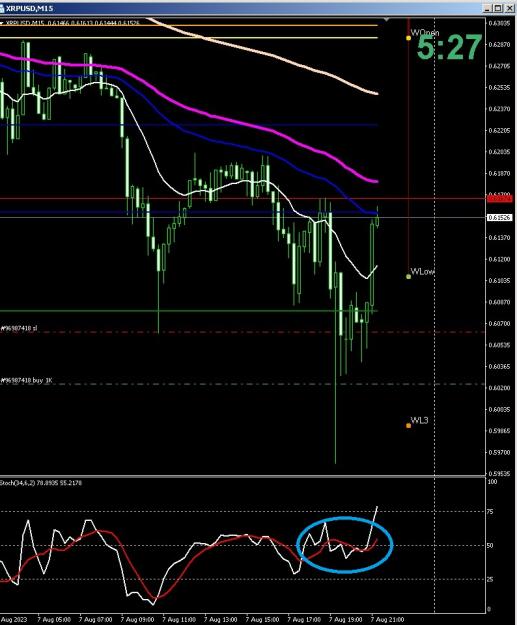Click the 7 Aug 17:00 time label
Image resolution: width=517 pixels, height=625 pixels.
click(x=304, y=620)
